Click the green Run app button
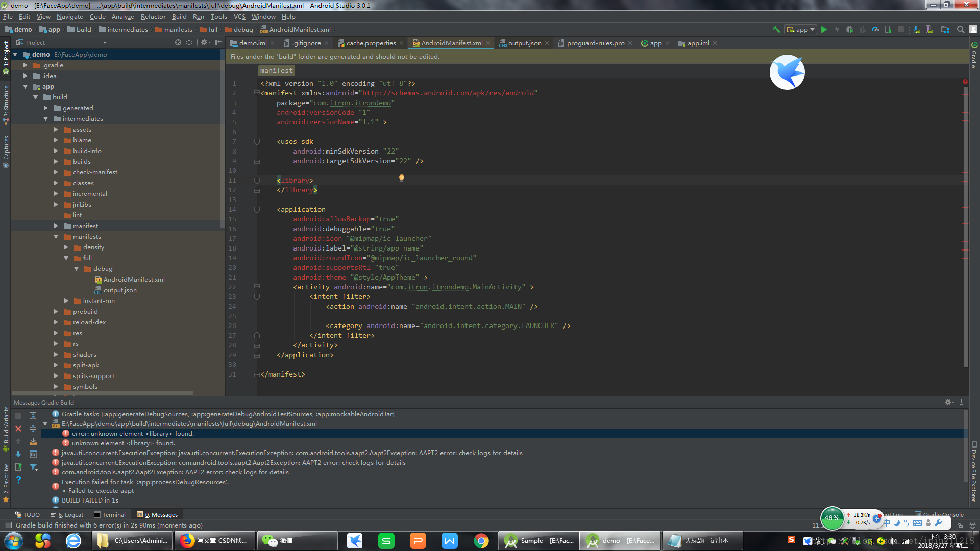This screenshot has height=551, width=980. pos(824,30)
